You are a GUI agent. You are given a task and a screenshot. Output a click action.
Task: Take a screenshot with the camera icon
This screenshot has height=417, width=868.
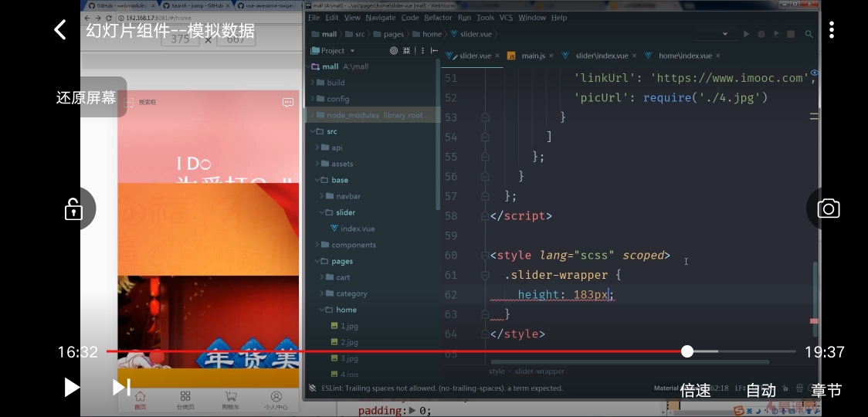point(829,208)
